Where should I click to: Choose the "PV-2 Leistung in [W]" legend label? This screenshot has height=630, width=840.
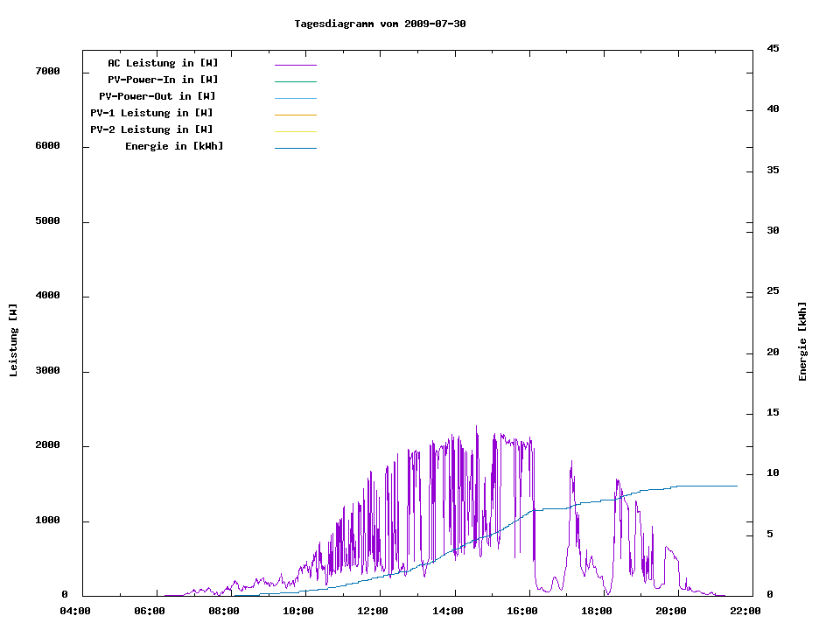[x=151, y=129]
